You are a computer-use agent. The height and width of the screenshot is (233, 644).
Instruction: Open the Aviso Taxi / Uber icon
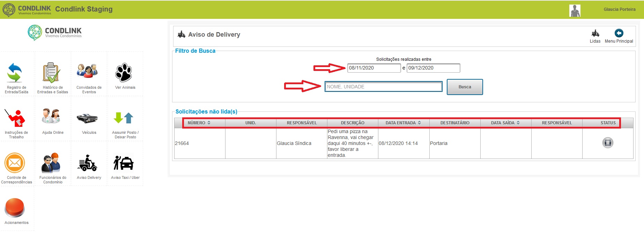(124, 163)
